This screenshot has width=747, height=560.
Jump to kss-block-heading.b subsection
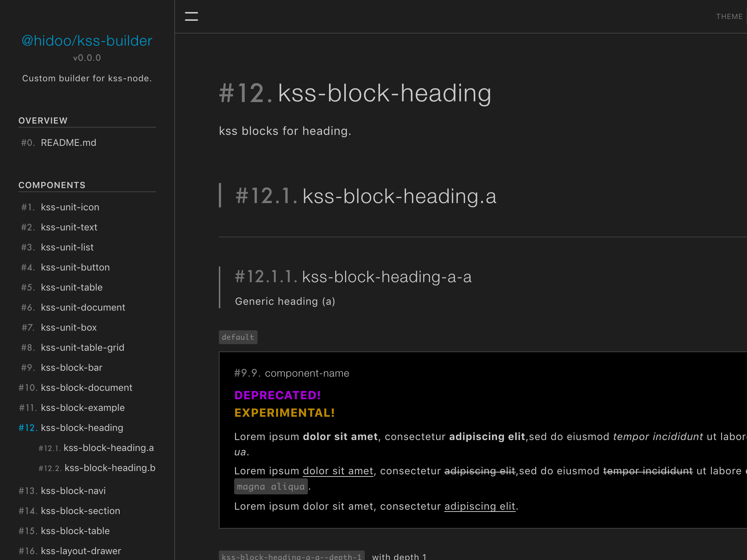pyautogui.click(x=109, y=468)
